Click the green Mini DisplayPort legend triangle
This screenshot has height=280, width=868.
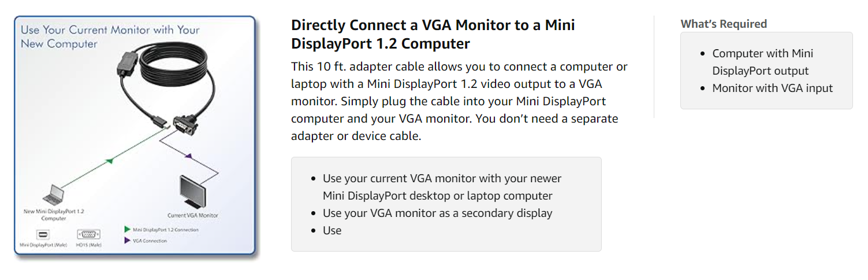click(127, 230)
